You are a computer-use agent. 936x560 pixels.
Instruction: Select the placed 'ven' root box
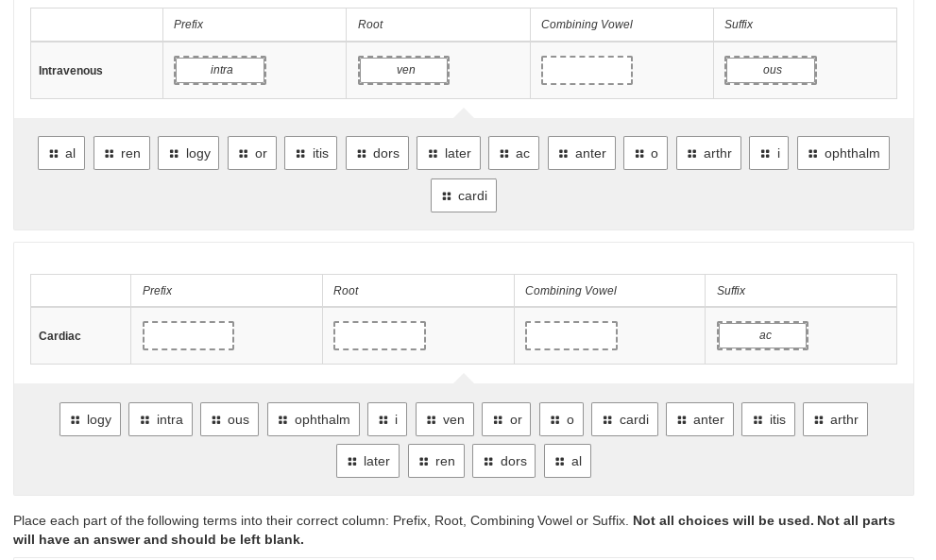[x=403, y=71]
